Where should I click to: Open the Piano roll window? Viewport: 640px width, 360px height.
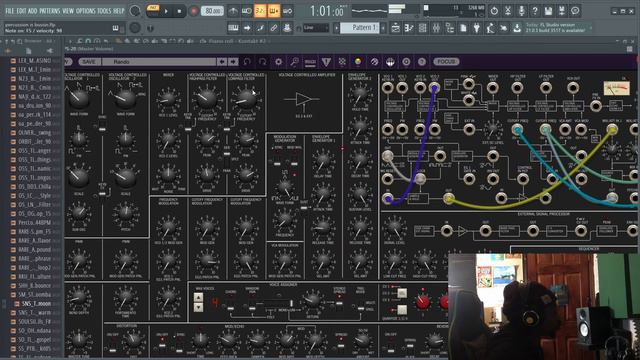[x=409, y=28]
